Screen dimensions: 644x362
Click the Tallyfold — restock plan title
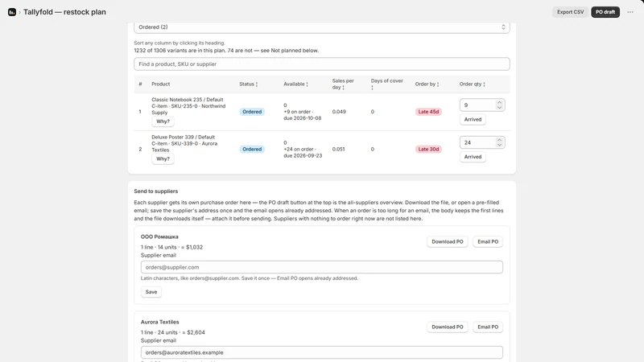pos(64,12)
